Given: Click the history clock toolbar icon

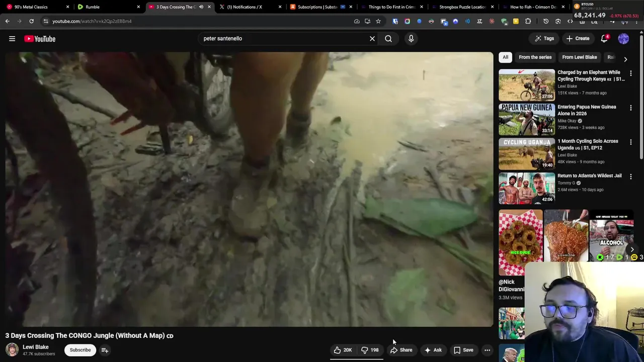Looking at the screenshot, I should (x=546, y=21).
